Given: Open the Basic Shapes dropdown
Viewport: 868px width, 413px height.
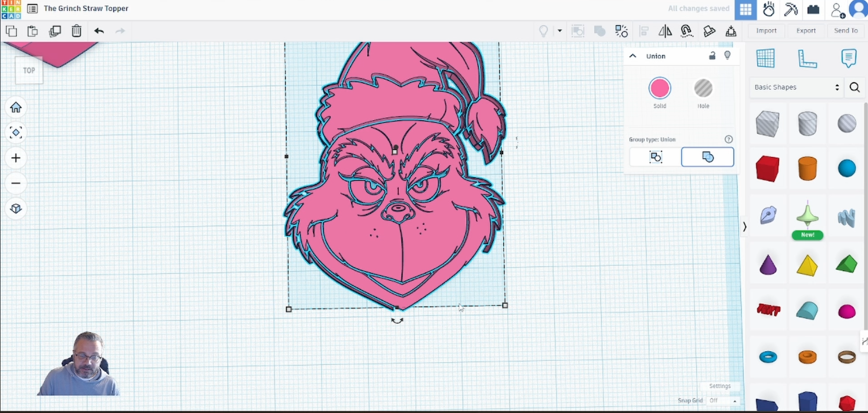Looking at the screenshot, I should point(796,87).
